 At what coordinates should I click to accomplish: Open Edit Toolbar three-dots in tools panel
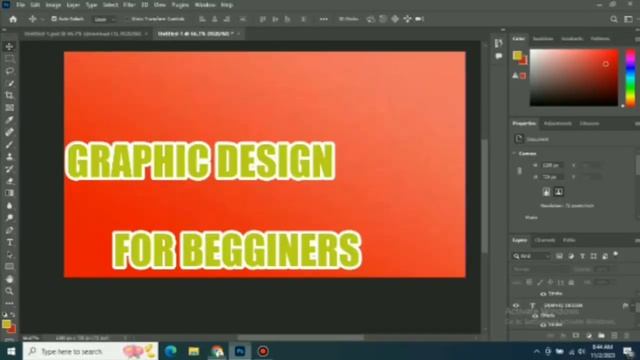coord(9,303)
